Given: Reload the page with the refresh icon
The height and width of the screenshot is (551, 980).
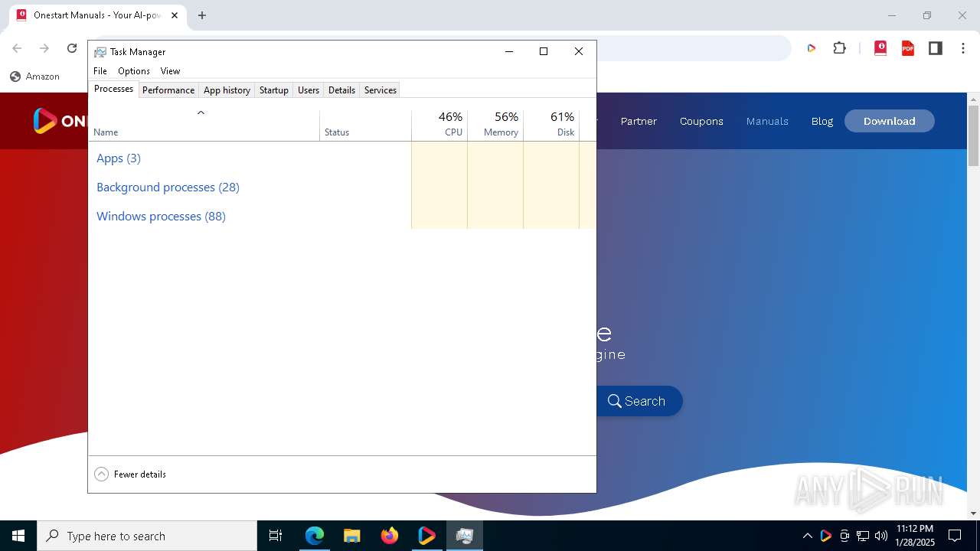Looking at the screenshot, I should point(72,48).
